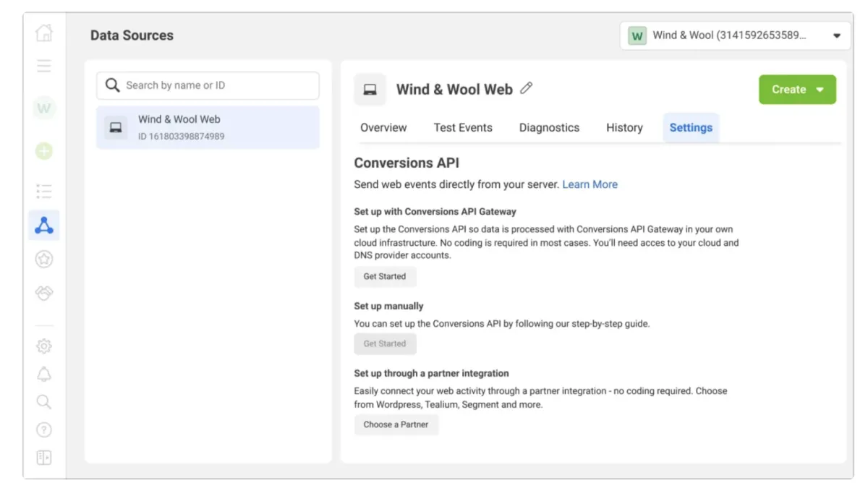The width and height of the screenshot is (868, 488).
Task: Select the Wind & Wool Web data source row
Action: [208, 127]
